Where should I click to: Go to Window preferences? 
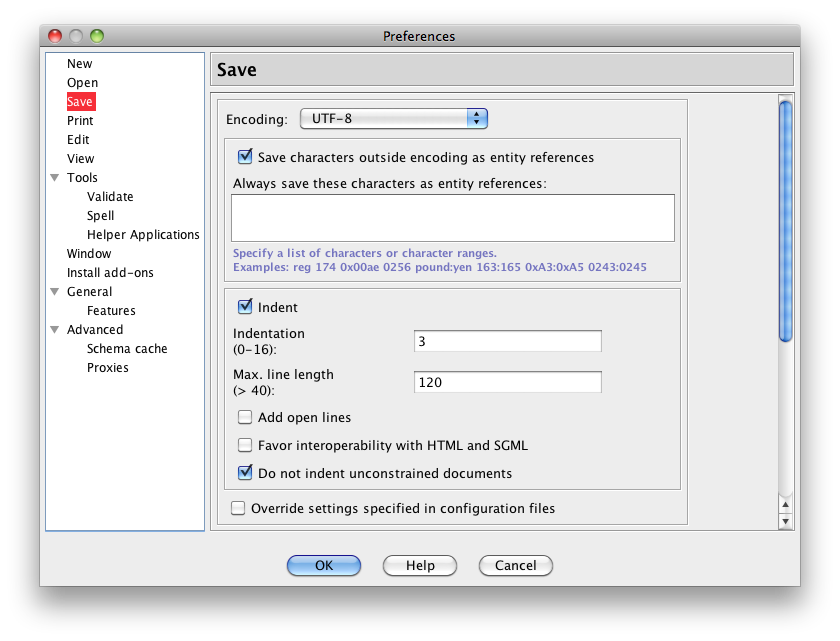(89, 253)
